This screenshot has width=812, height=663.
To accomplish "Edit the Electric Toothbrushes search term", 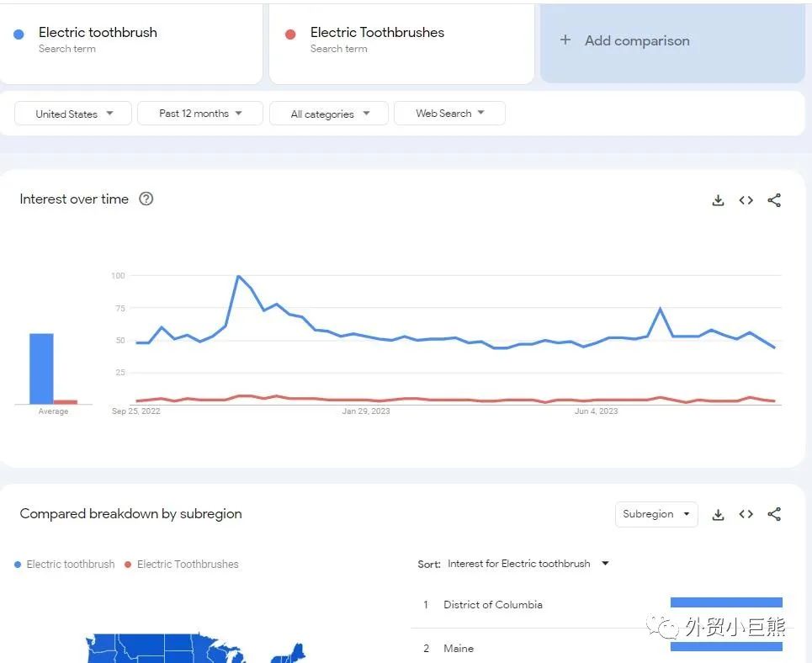I will (x=377, y=33).
